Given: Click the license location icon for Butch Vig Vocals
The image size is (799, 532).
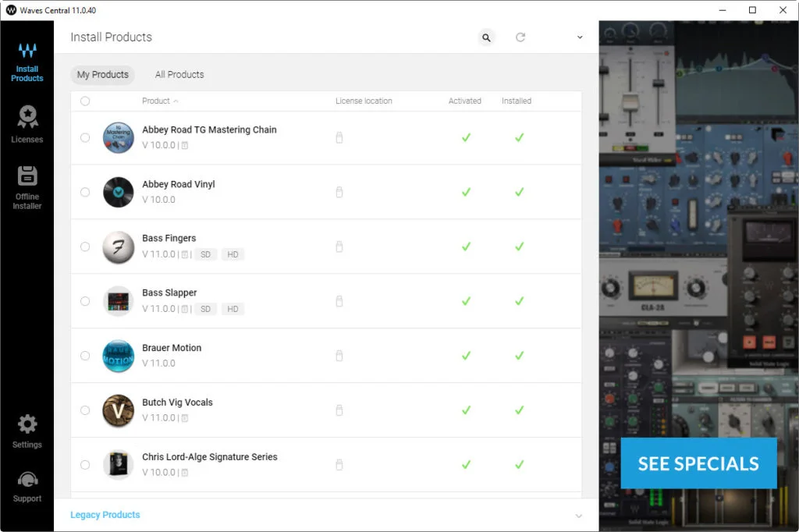Looking at the screenshot, I should [x=339, y=410].
